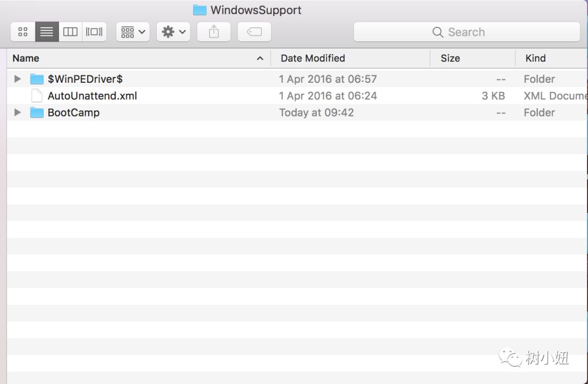
Task: Open the Action gear menu
Action: [174, 32]
